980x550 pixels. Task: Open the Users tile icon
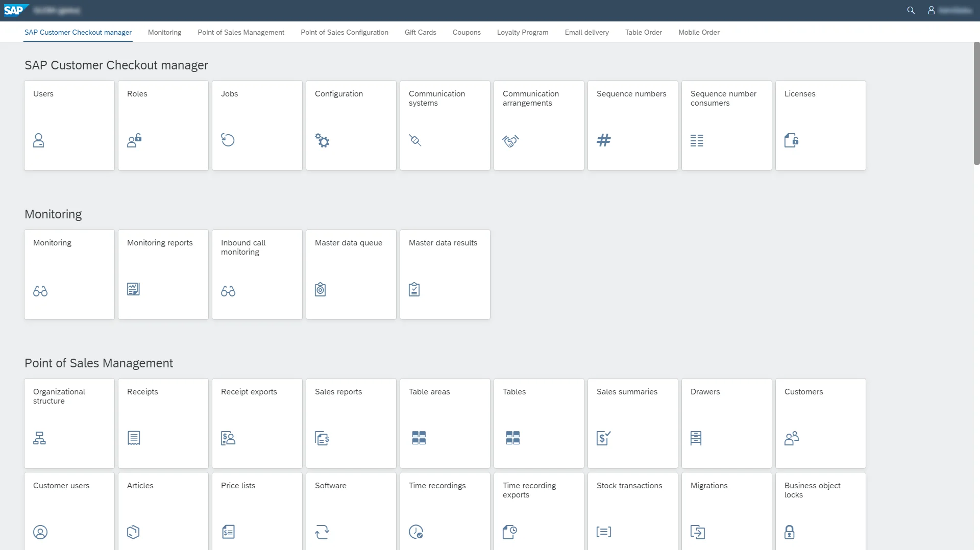point(38,140)
